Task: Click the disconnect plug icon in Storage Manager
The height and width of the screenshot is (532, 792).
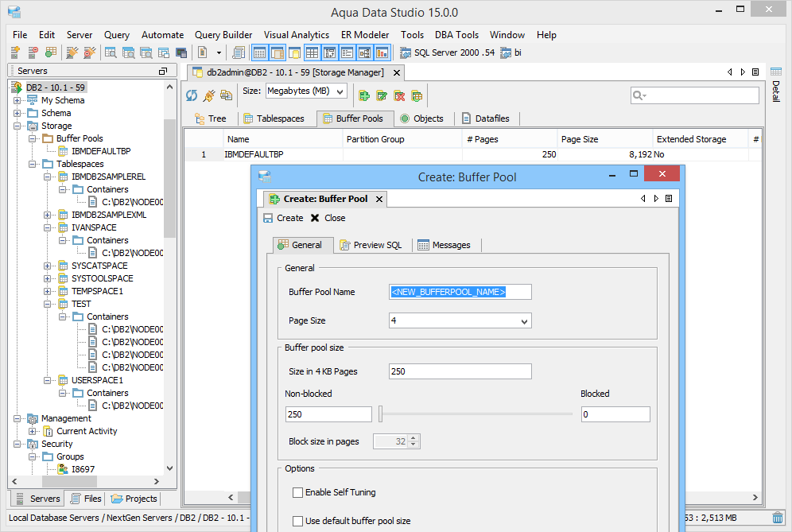Action: pos(208,95)
